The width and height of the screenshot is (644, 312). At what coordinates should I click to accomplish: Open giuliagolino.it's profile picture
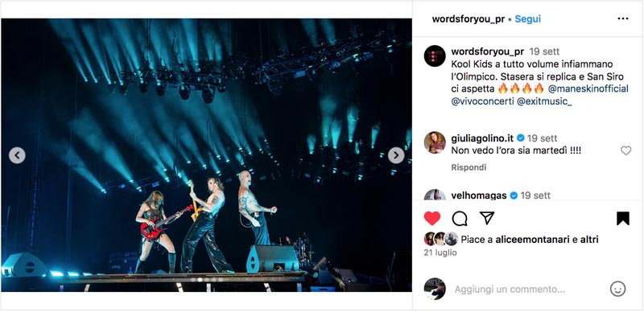click(x=435, y=142)
